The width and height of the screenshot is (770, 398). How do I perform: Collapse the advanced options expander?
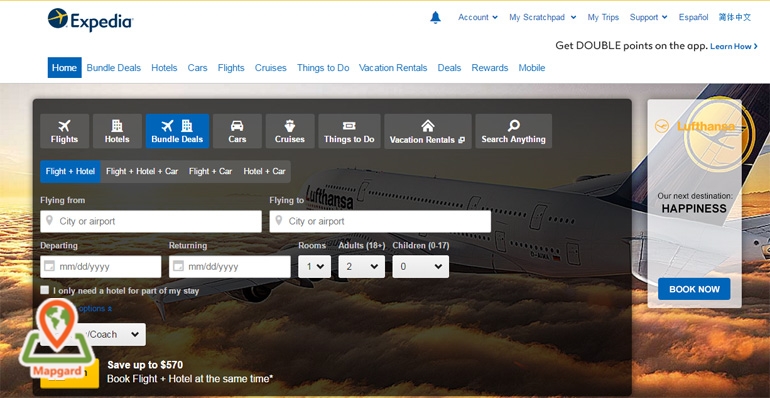pos(95,309)
